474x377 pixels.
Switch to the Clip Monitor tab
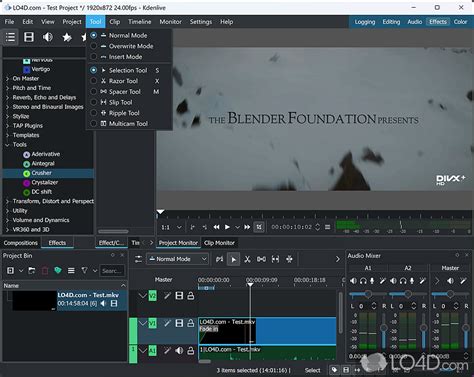219,243
